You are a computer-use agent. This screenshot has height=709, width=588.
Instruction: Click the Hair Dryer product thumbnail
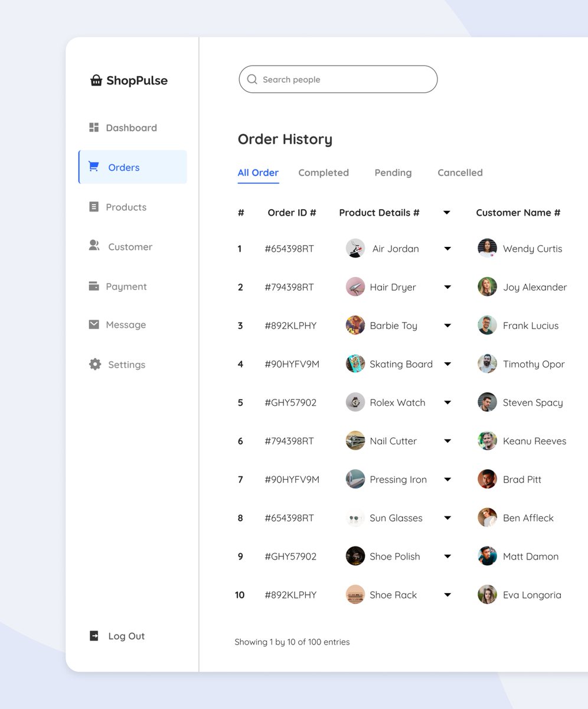355,287
